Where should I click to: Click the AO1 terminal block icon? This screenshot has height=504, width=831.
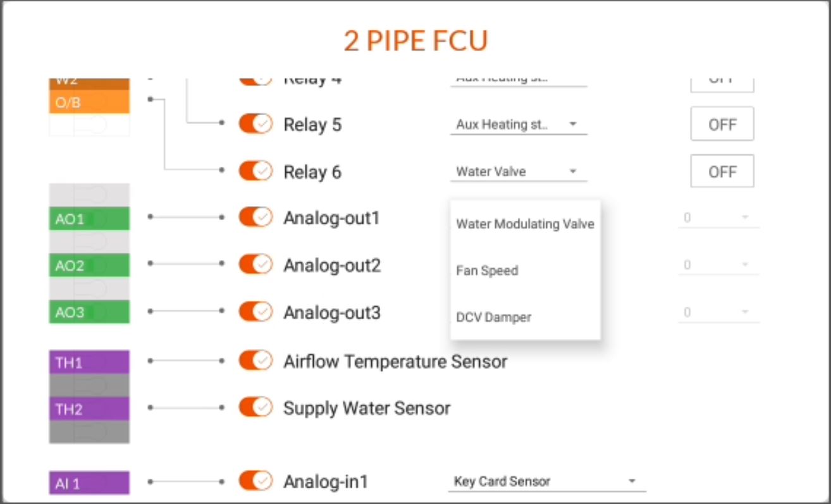89,219
